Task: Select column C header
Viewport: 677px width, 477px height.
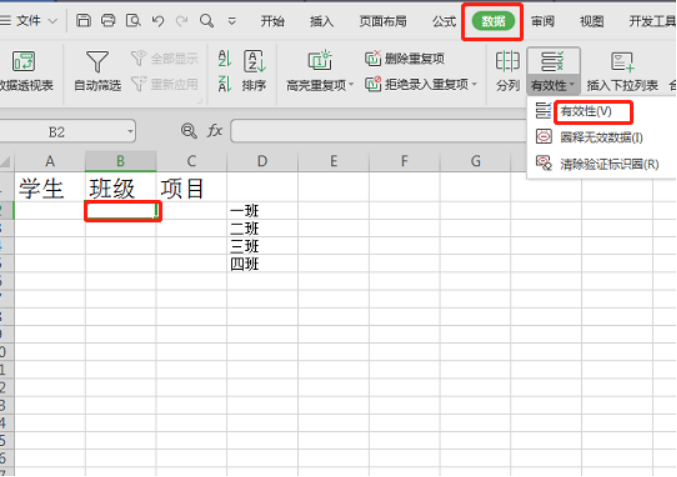Action: (x=191, y=161)
